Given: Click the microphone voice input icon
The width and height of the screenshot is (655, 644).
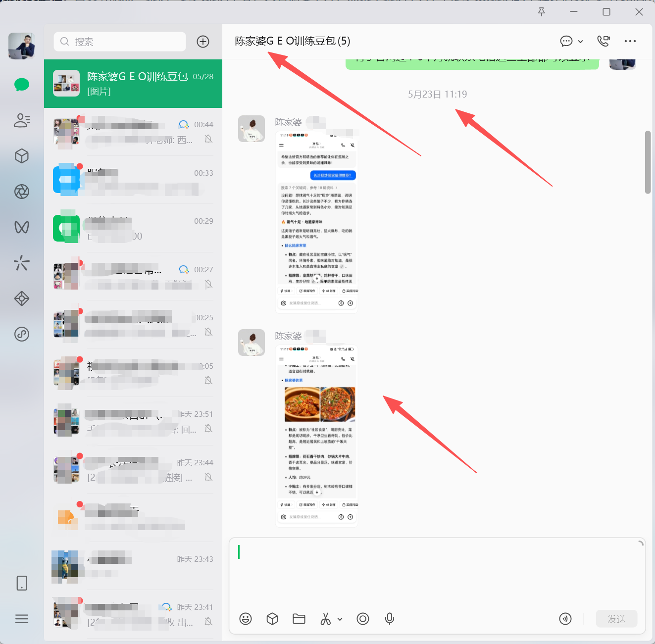Looking at the screenshot, I should coord(390,619).
